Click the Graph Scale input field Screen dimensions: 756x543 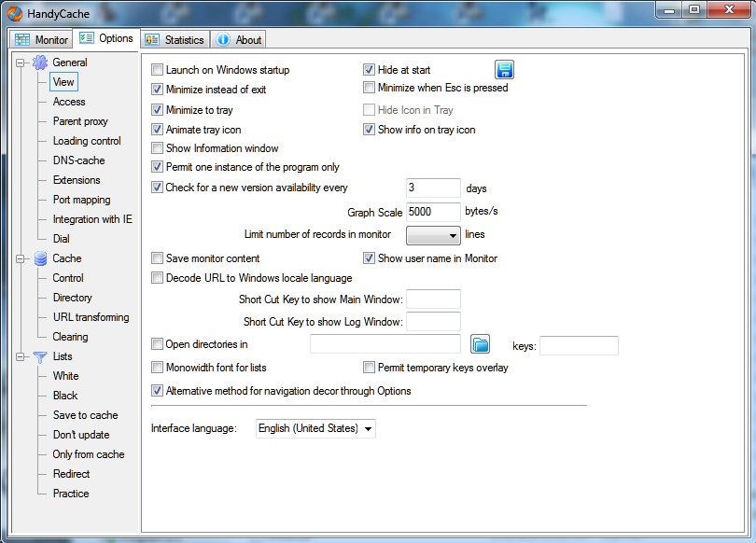(x=433, y=212)
